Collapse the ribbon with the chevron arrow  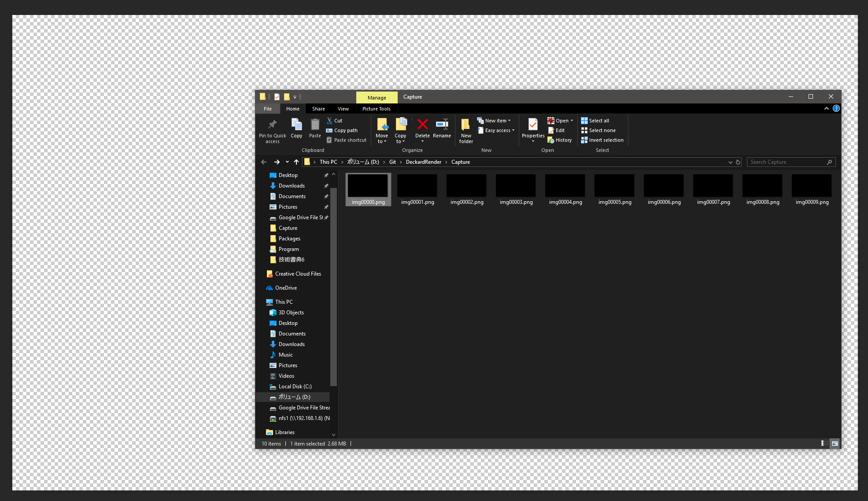(x=827, y=109)
